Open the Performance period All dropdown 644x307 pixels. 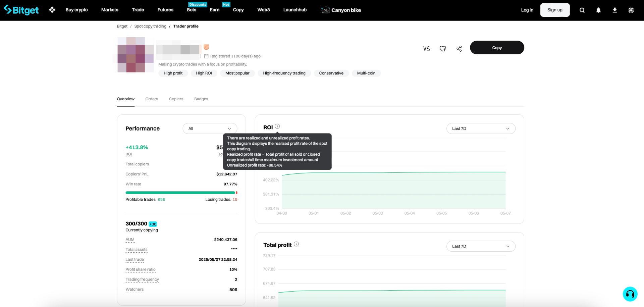pos(210,129)
